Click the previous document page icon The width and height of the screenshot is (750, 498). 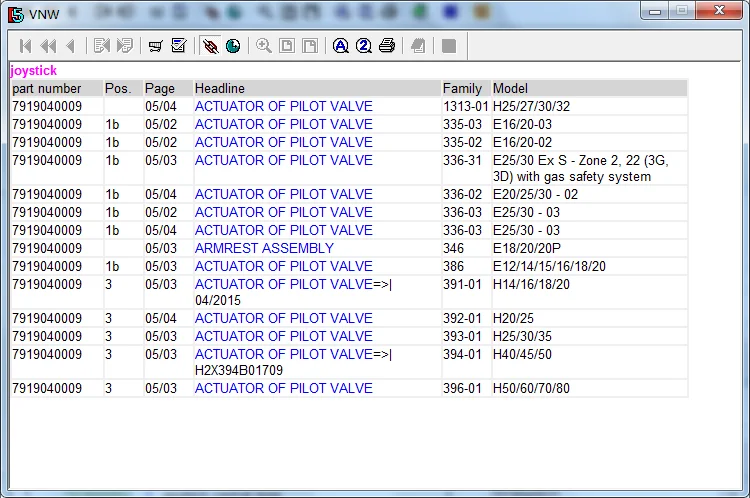[x=102, y=46]
